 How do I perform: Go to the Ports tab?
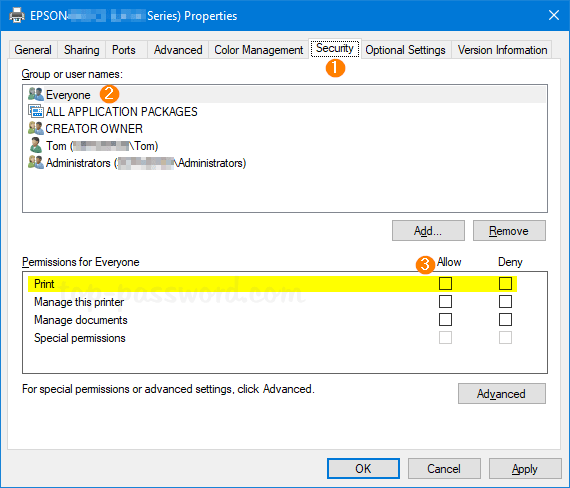point(124,50)
